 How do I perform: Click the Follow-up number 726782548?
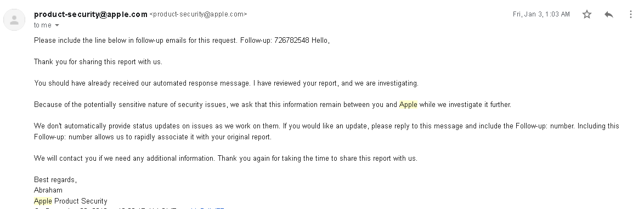(292, 40)
